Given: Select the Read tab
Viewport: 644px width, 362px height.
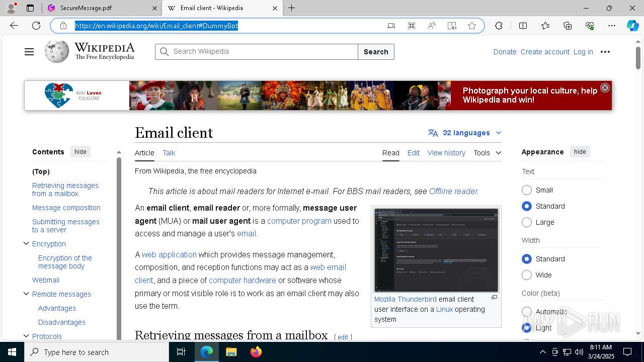Looking at the screenshot, I should [390, 153].
